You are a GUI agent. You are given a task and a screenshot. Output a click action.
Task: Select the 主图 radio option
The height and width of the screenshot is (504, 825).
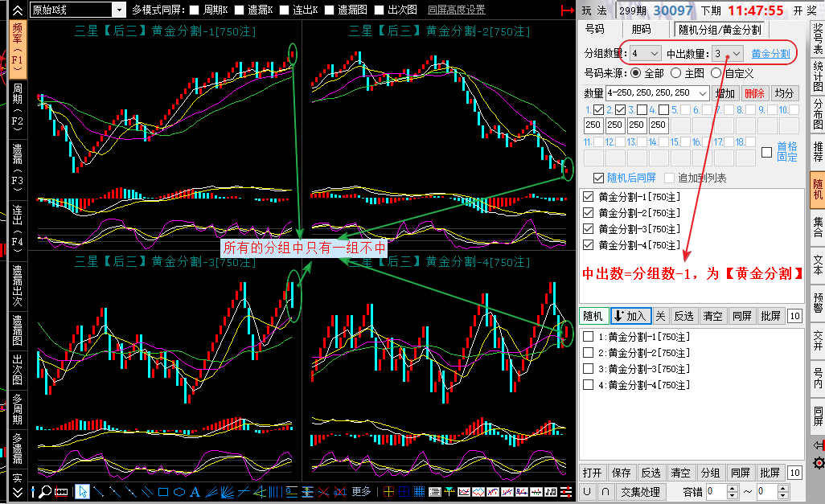tap(675, 73)
